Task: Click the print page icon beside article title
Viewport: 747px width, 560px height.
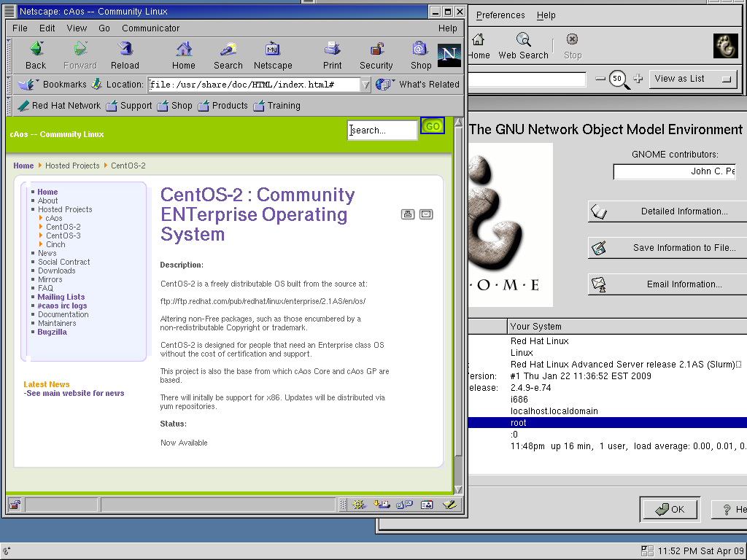Action: click(x=408, y=214)
